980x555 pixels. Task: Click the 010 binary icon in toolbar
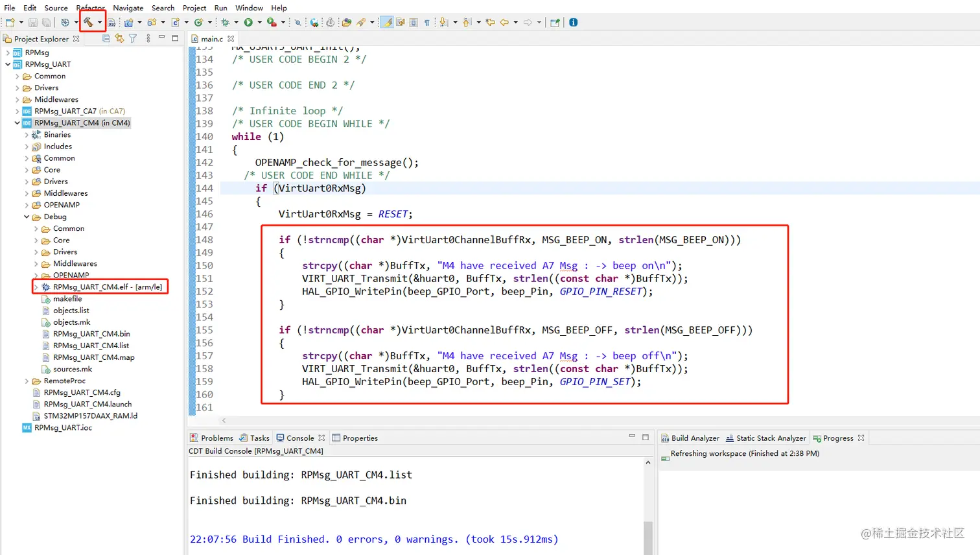point(111,22)
